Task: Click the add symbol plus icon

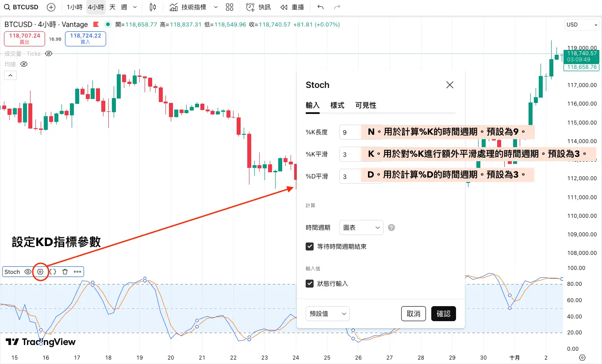Action: pyautogui.click(x=51, y=7)
